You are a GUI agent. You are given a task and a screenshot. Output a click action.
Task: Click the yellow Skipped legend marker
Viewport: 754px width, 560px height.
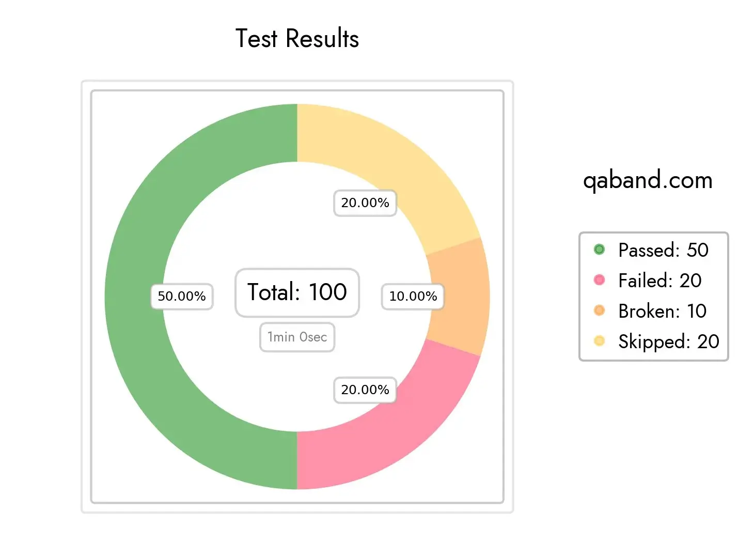pos(599,341)
